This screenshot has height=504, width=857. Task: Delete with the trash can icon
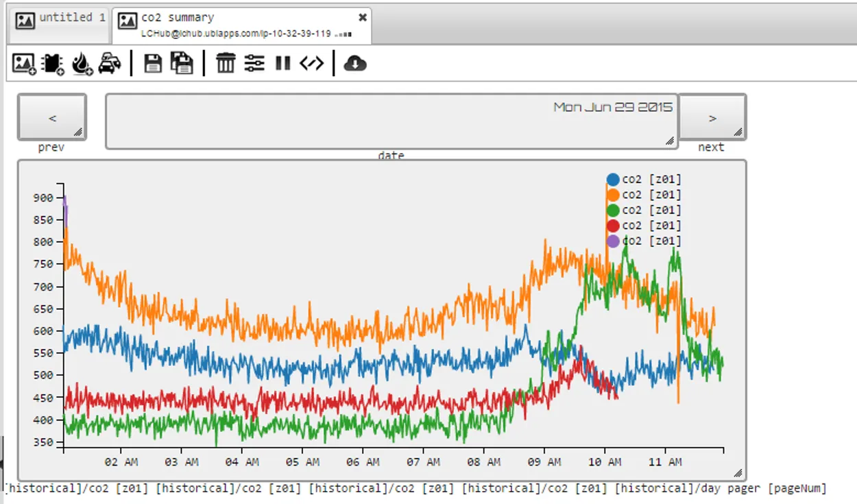[226, 64]
